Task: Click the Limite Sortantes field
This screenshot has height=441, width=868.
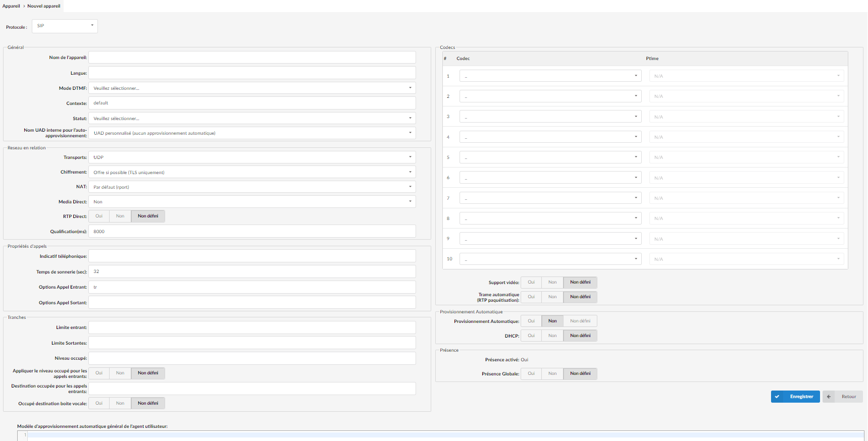Action: click(252, 343)
